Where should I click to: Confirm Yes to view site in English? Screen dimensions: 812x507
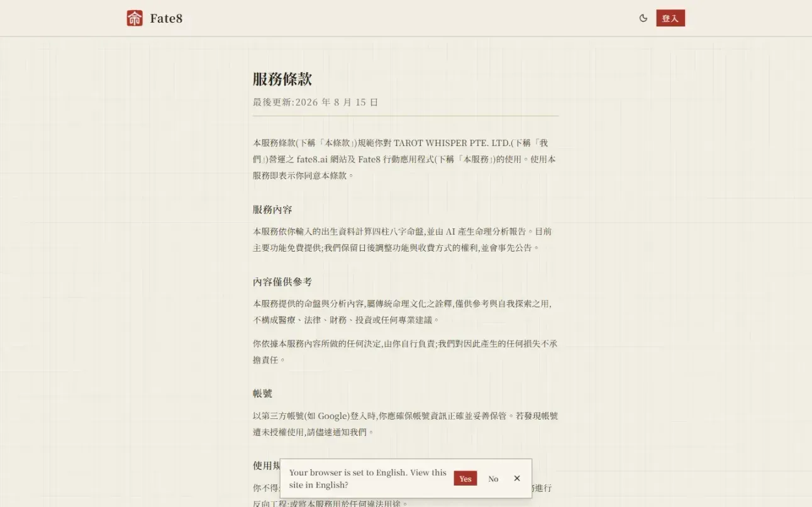(x=465, y=479)
